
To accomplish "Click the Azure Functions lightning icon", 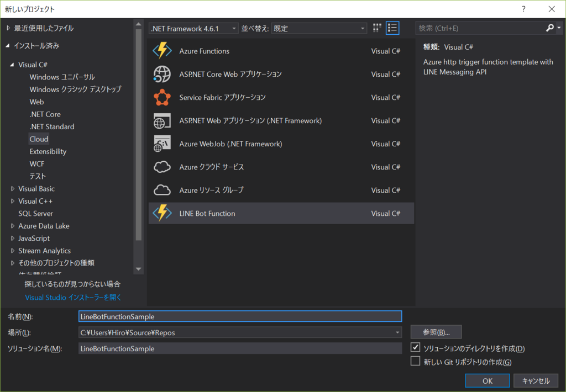I will point(162,51).
